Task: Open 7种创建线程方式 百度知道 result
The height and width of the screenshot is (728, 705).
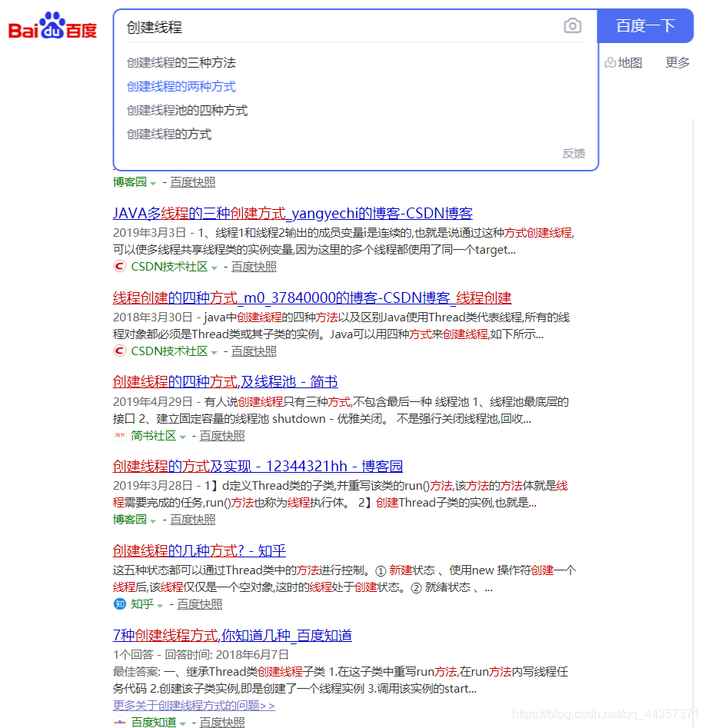Action: (232, 635)
